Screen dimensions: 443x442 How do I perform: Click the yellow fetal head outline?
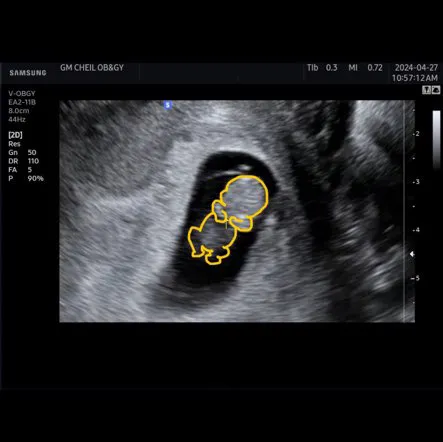248,197
